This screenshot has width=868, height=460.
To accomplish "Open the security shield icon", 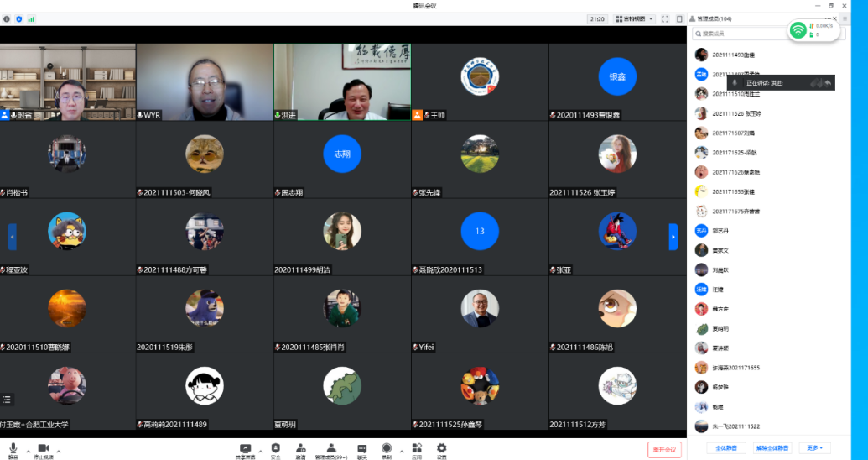I will point(275,449).
